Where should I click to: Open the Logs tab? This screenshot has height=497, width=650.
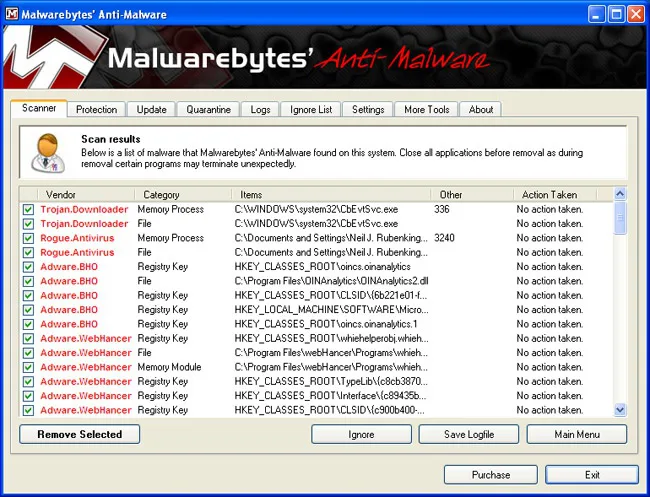point(260,110)
